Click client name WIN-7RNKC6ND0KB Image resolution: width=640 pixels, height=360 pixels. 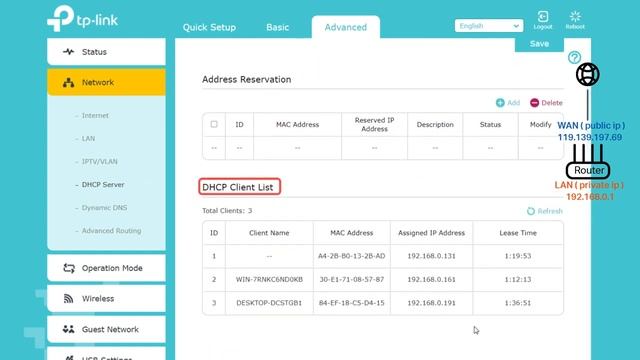[x=269, y=280]
